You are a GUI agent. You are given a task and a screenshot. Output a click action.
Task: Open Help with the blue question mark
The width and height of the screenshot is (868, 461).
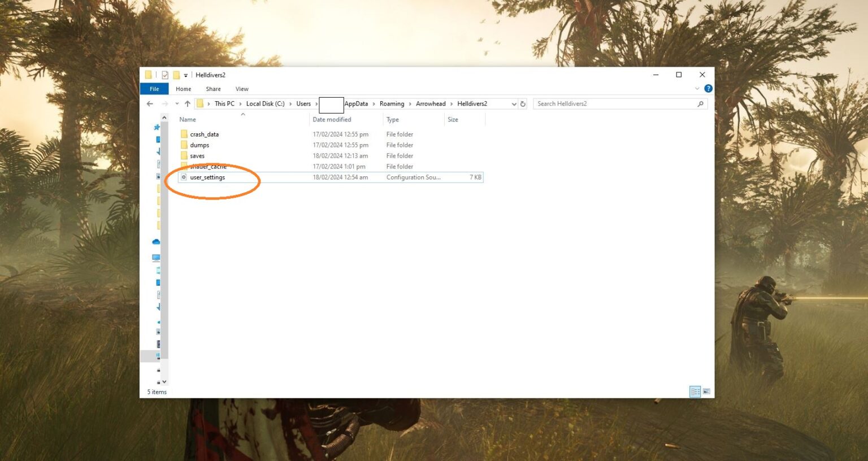tap(708, 89)
